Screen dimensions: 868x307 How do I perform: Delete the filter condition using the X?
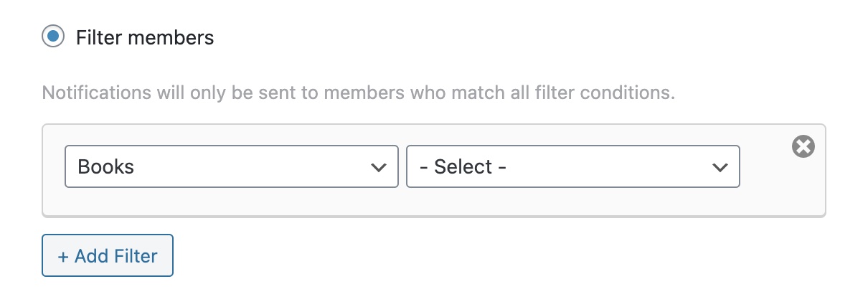803,147
